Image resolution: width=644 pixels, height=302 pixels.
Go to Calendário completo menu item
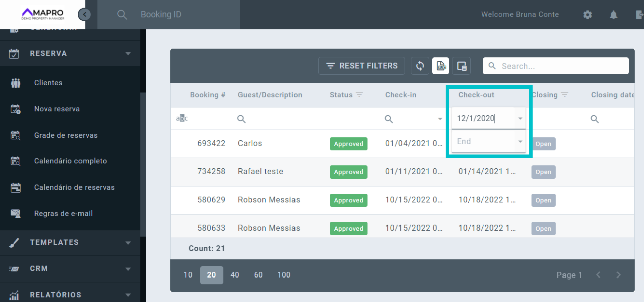[70, 161]
